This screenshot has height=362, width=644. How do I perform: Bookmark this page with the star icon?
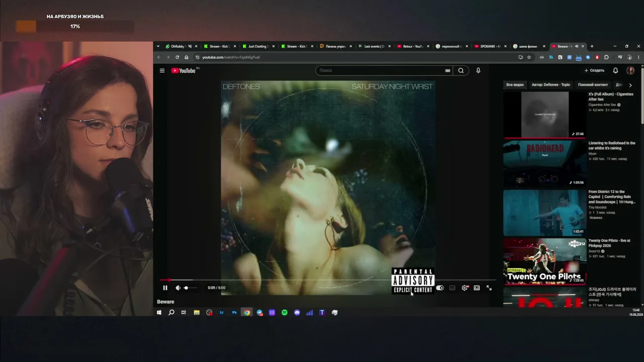click(529, 57)
